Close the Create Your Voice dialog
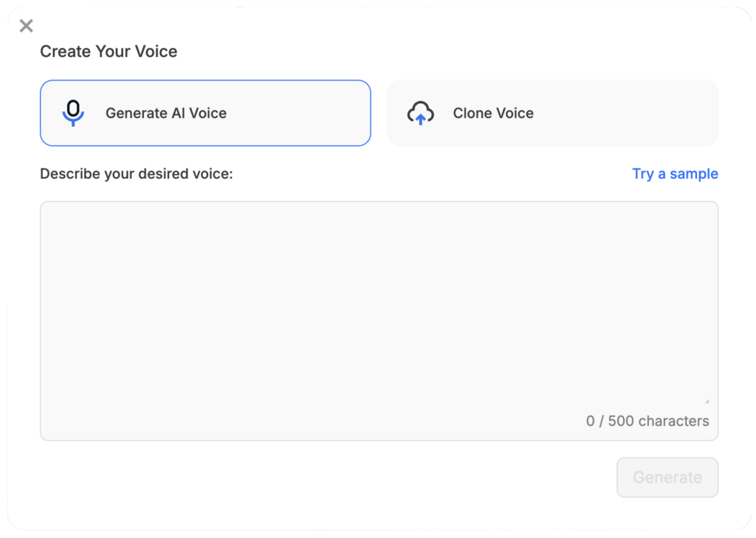The width and height of the screenshot is (756, 538). coord(26,26)
